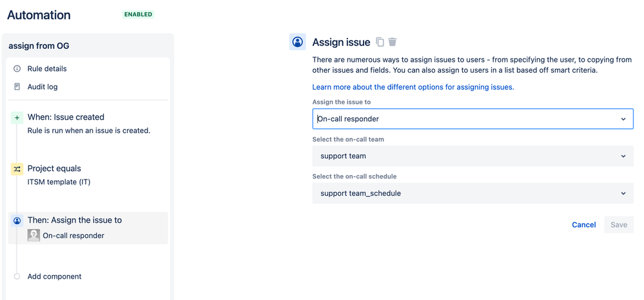Click the yellow Project equals condition icon
This screenshot has width=644, height=300.
click(x=17, y=169)
